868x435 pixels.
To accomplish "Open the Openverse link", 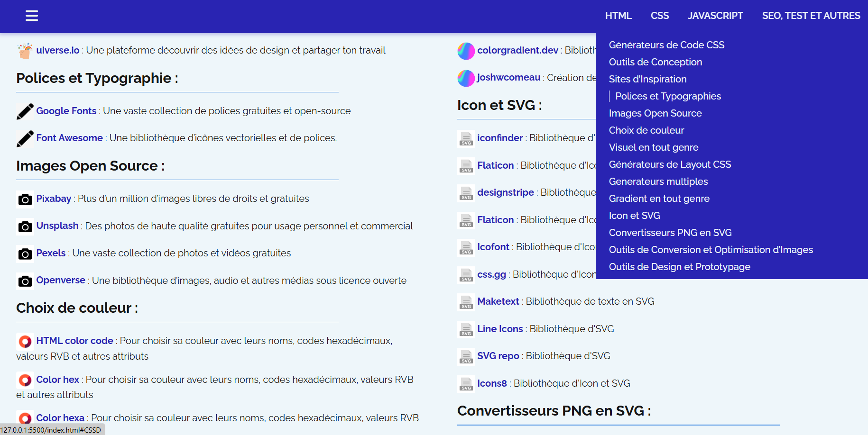I will coord(61,280).
